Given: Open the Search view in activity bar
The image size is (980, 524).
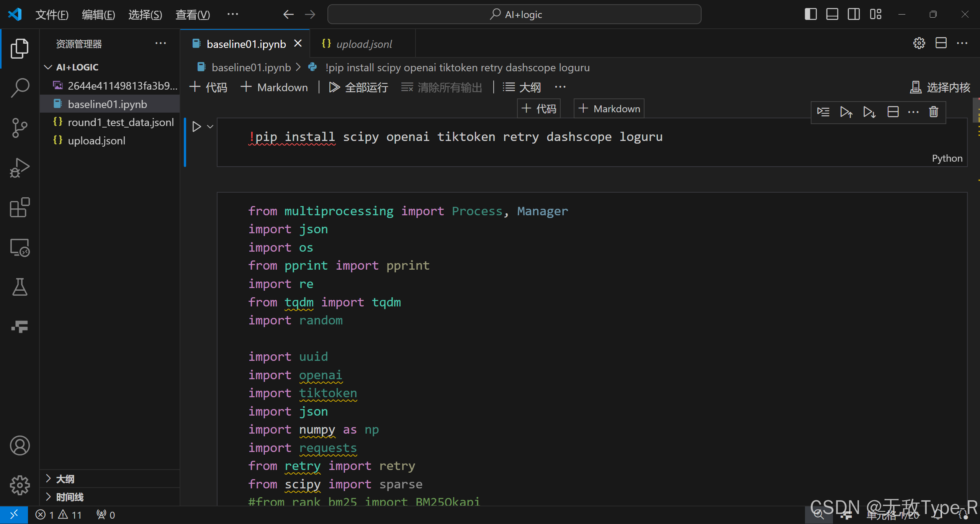Looking at the screenshot, I should click(20, 88).
